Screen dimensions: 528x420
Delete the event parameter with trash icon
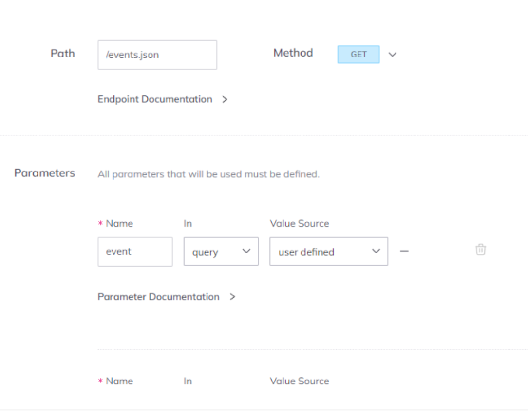click(x=481, y=250)
